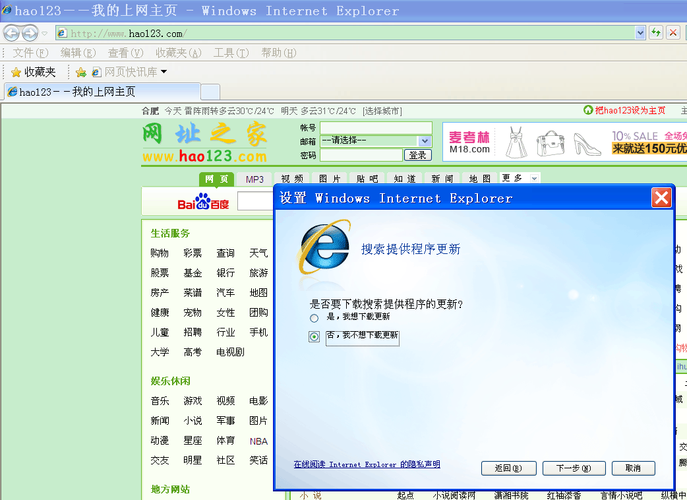Select the 网页 search tab
This screenshot has height=500, width=687.
tap(216, 179)
